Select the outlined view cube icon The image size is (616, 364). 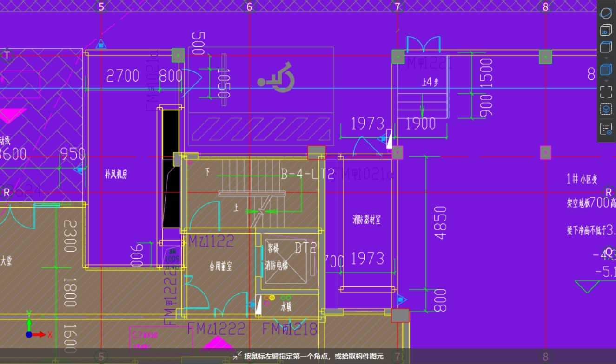(606, 47)
